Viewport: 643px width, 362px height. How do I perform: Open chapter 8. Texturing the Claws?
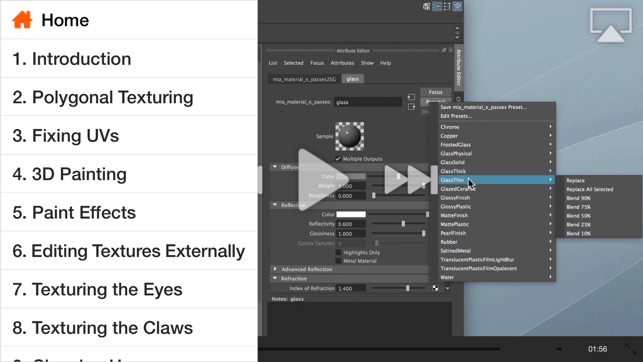(x=129, y=328)
